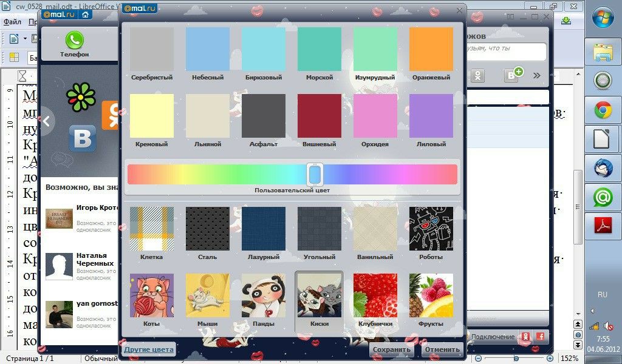The height and width of the screenshot is (364, 622).
Task: Click the Odnoklassniki icon in contacts toolbar
Action: pyautogui.click(x=479, y=75)
